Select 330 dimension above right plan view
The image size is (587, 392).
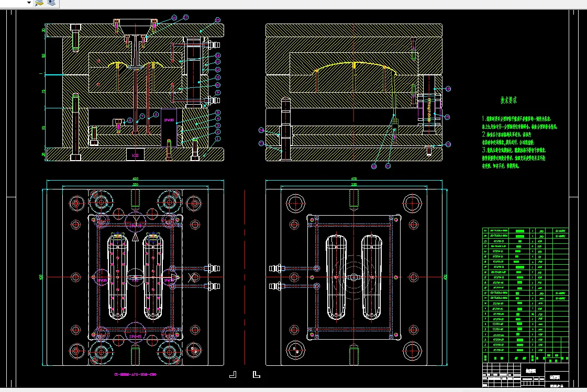point(354,184)
